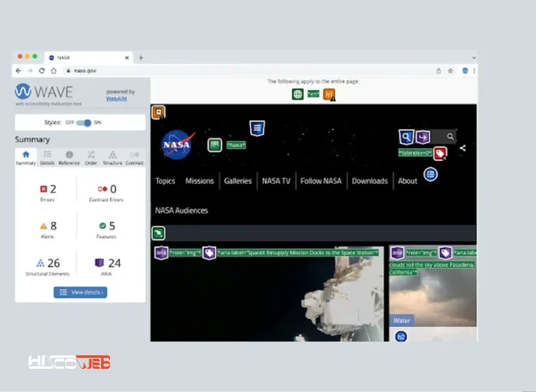Click the aria-label tag icon on Pasadena clouds image
The width and height of the screenshot is (536, 392).
445,253
